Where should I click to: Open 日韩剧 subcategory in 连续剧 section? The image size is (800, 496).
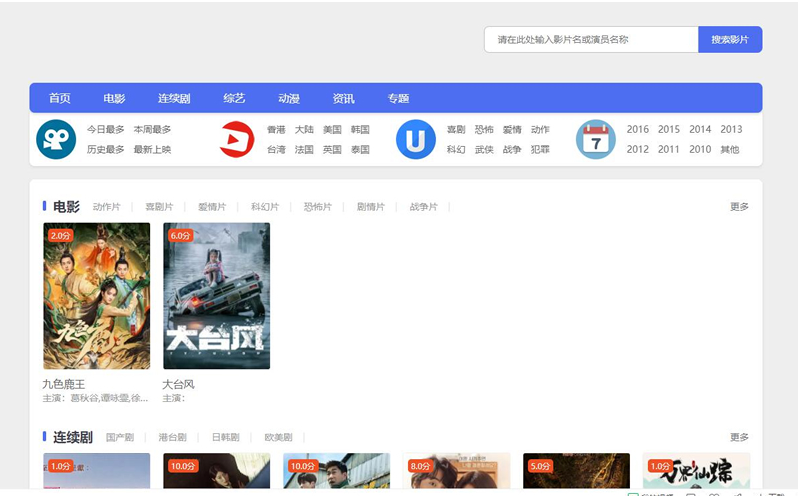coord(226,437)
